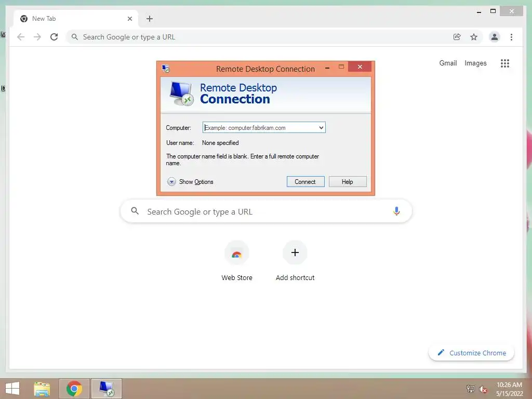Screen dimensions: 532x399
Task: Click the search magnifier icon in address bar
Action: tap(75, 37)
